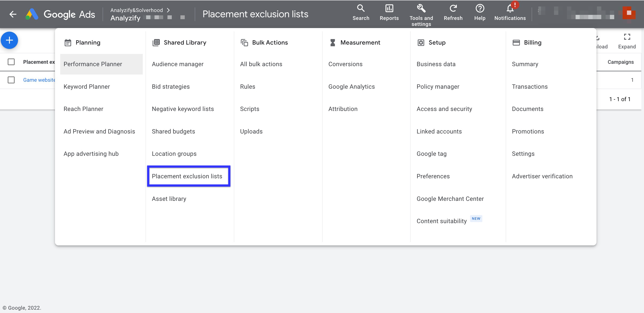The width and height of the screenshot is (644, 313).
Task: Check the Game website row checkbox
Action: coord(11,80)
